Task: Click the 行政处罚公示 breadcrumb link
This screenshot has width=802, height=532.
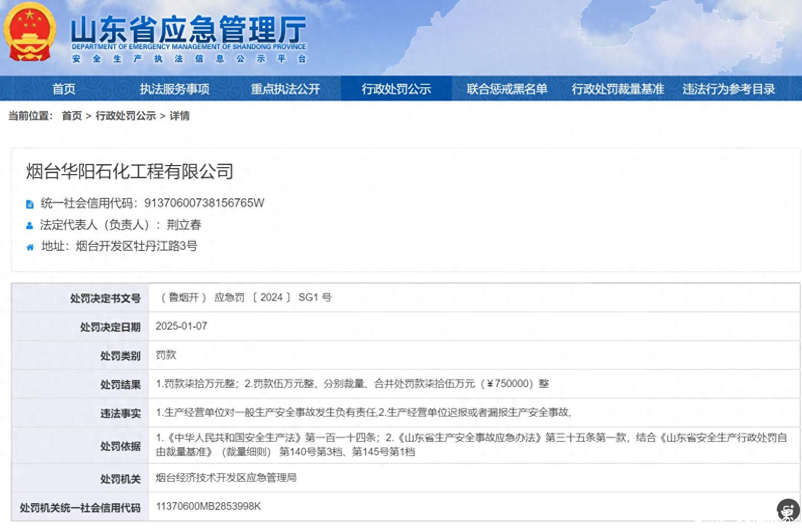Action: (x=126, y=116)
